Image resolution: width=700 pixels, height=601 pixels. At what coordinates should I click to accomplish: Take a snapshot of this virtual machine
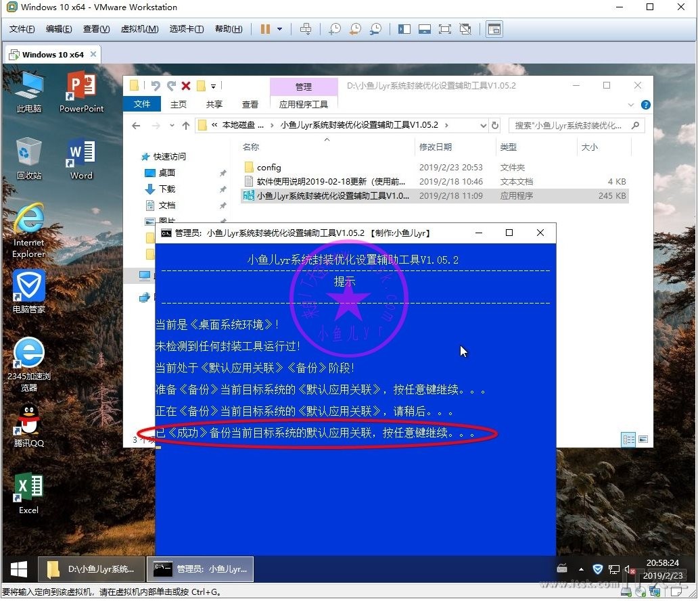pyautogui.click(x=334, y=29)
